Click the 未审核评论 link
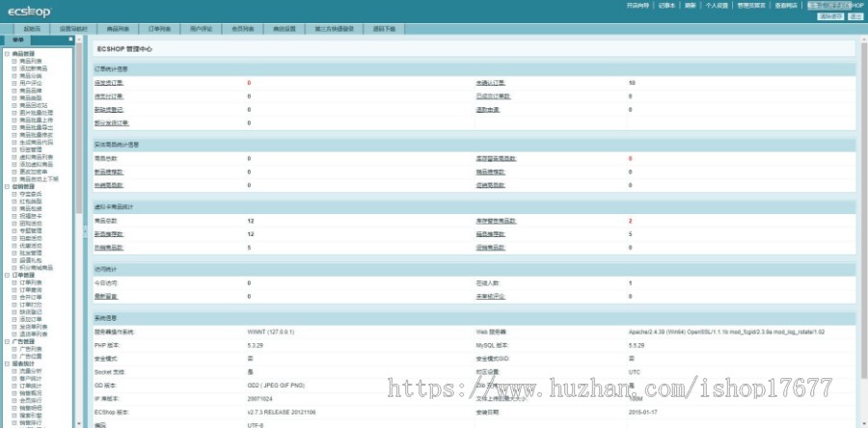The width and height of the screenshot is (868, 428). (491, 296)
